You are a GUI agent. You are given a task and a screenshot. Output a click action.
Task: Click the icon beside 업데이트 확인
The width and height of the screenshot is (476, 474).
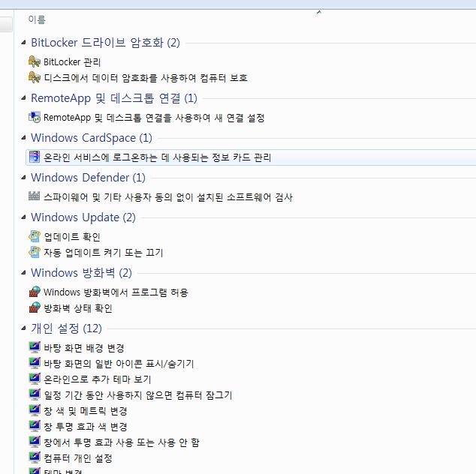coord(35,236)
